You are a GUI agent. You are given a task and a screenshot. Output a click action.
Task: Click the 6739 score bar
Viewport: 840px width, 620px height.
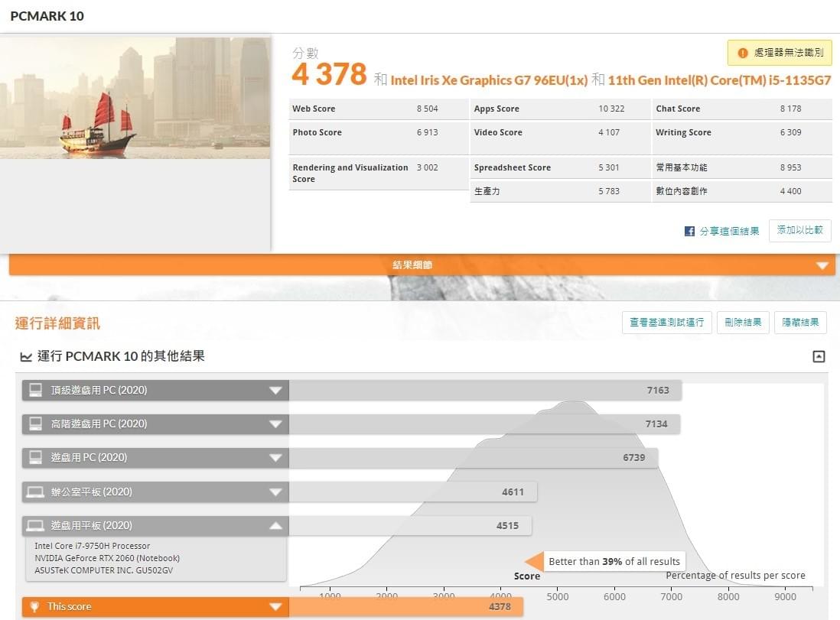(474, 458)
